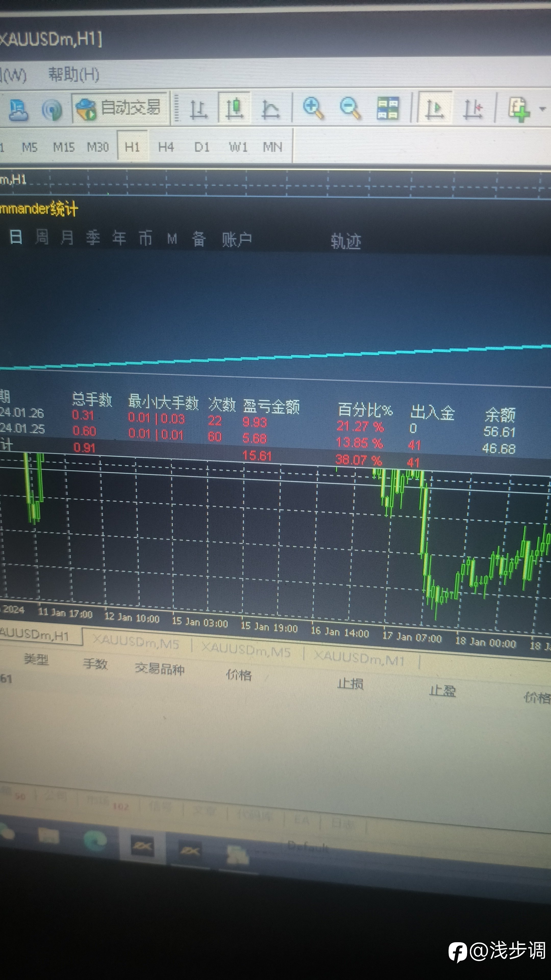
Task: Sort terminal by 手数 column
Action: tap(95, 664)
